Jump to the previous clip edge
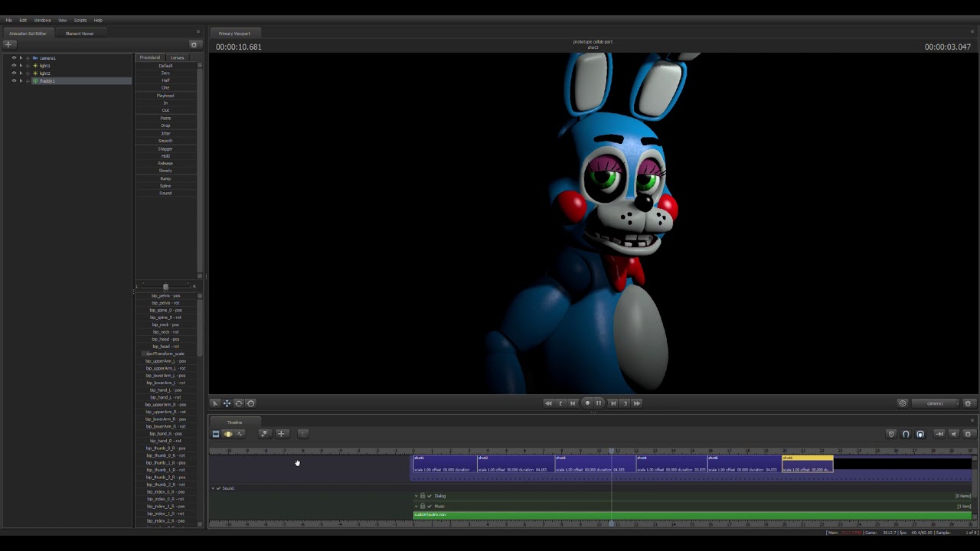Image resolution: width=980 pixels, height=551 pixels. click(560, 403)
